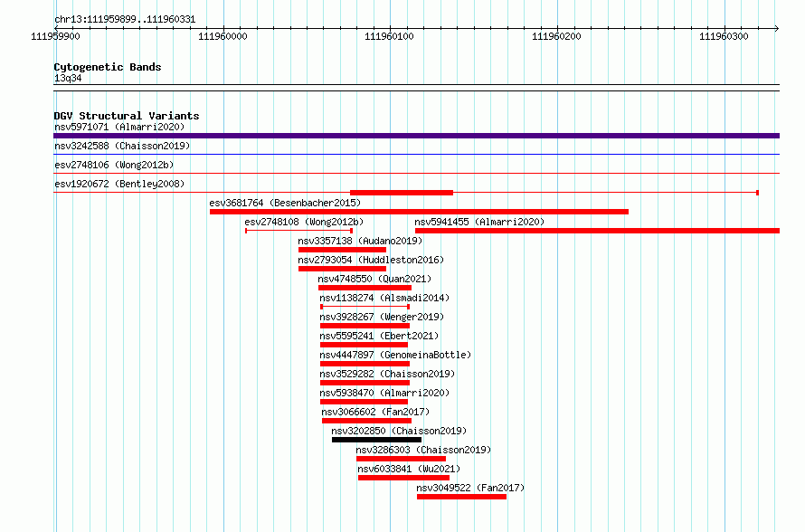
Task: Click the nsv1138274 (Alsmadi2014) label
Action: pos(384,298)
